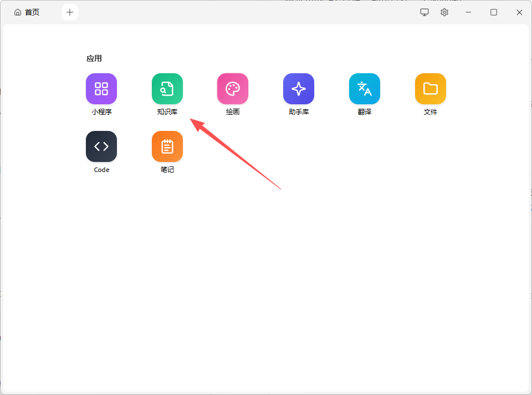Open the blue 翻译 translate icon
This screenshot has width=532, height=395.
[365, 89]
